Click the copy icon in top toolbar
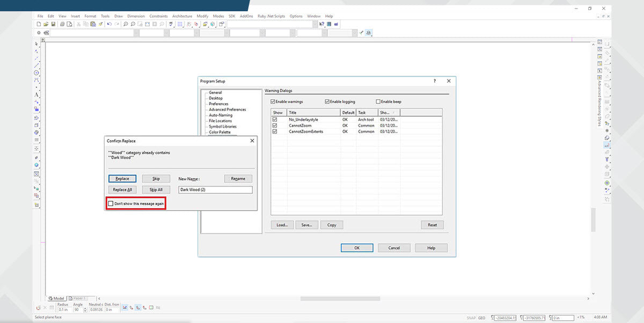 click(x=86, y=24)
